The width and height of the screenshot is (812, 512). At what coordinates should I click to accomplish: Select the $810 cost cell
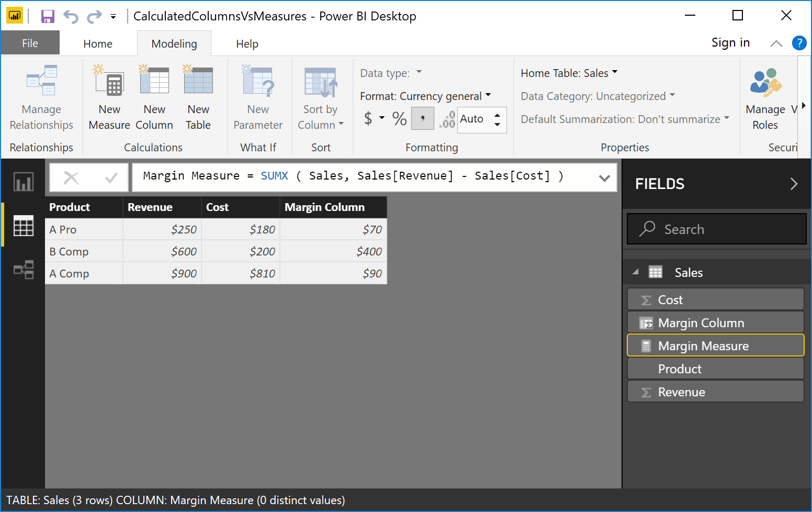(x=241, y=273)
